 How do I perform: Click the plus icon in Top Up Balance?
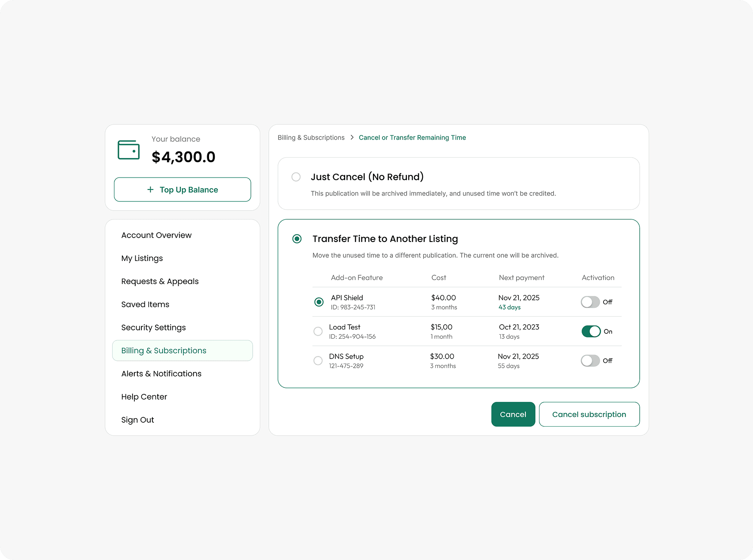coord(150,189)
